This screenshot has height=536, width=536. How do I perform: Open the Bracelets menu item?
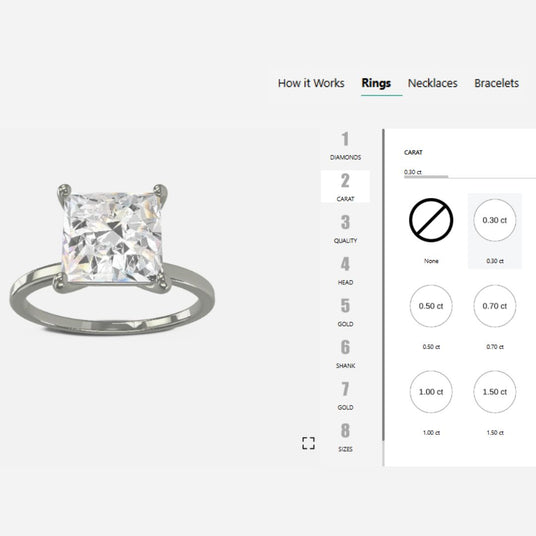[496, 83]
